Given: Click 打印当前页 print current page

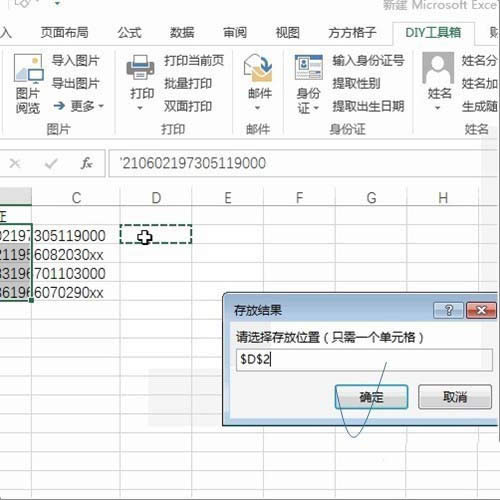Looking at the screenshot, I should (x=194, y=61).
